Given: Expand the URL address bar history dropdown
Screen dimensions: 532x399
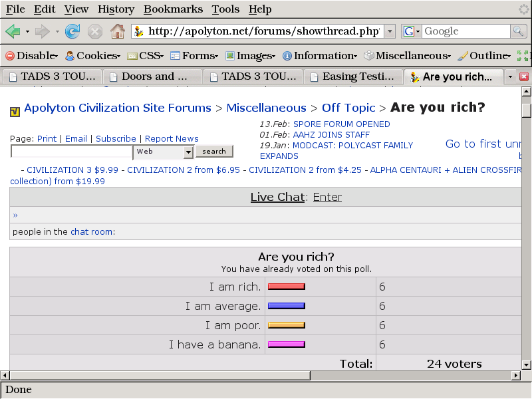Looking at the screenshot, I should coord(390,31).
